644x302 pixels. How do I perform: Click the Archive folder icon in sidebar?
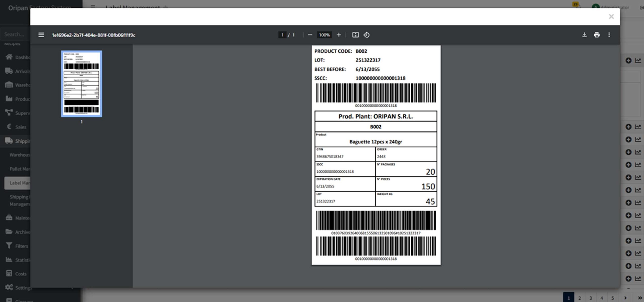tap(9, 232)
